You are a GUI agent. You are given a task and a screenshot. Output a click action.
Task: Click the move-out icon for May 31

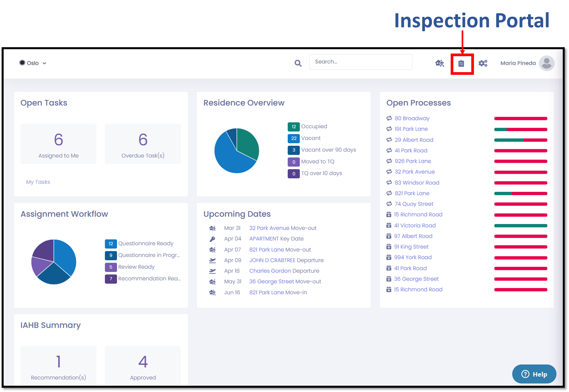coord(212,282)
